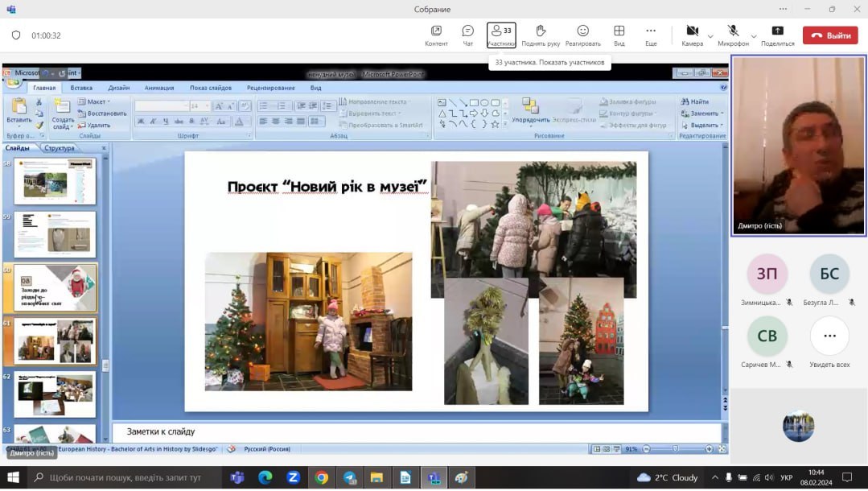Click the Поделиться share screen icon
Screen dimensions: 868x491
tap(777, 35)
